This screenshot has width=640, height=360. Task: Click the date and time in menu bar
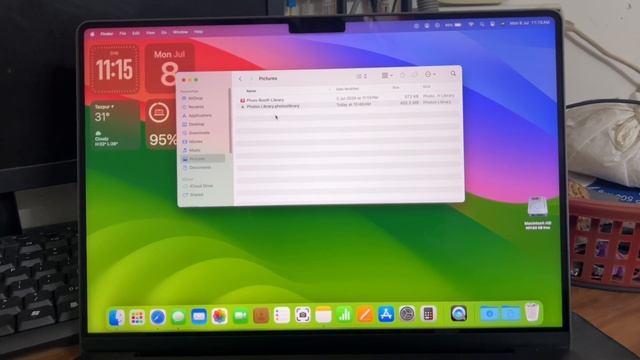click(529, 23)
